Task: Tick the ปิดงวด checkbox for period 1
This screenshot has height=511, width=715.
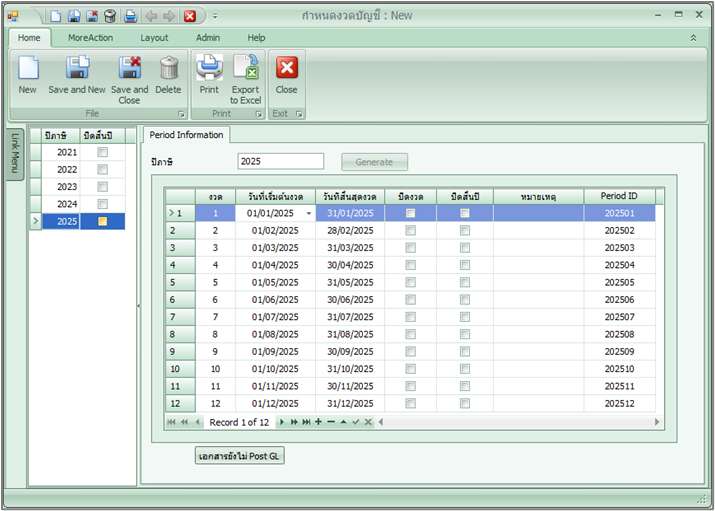Action: (410, 213)
